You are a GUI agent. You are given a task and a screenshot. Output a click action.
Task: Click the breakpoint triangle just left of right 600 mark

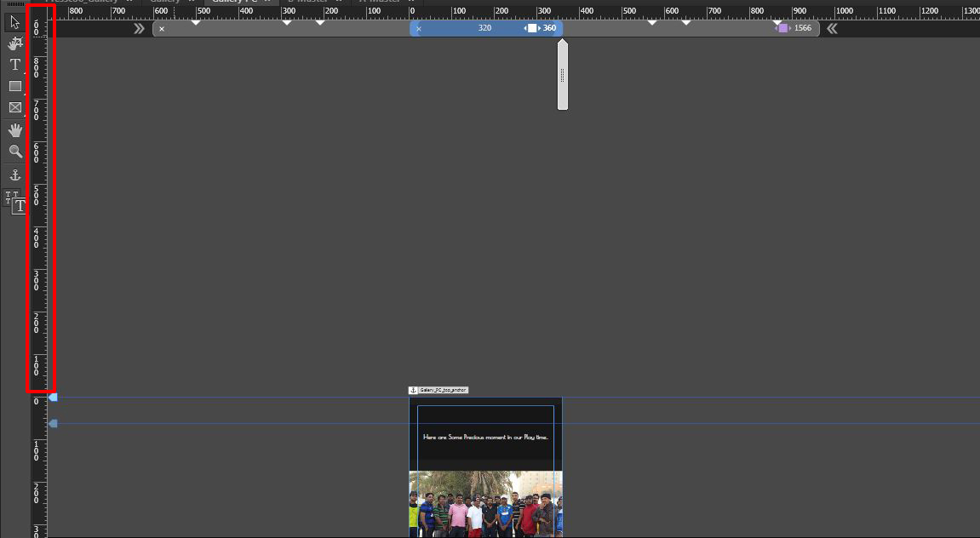pos(652,22)
